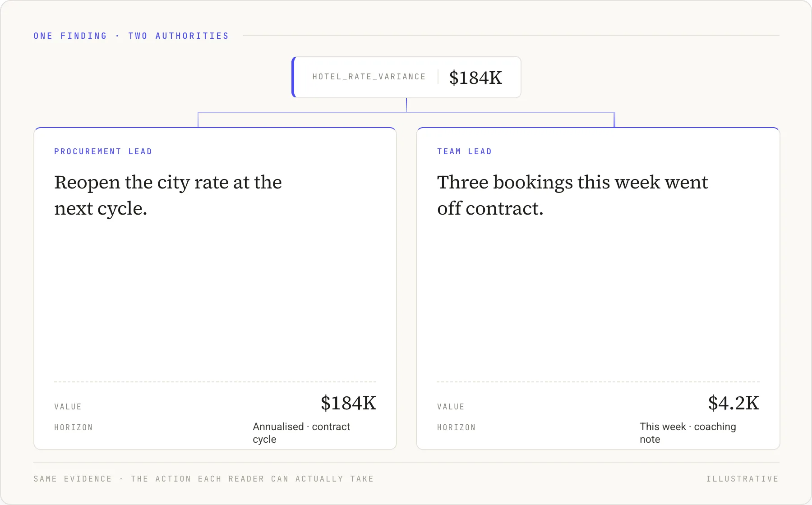
Task: Click the TEAM LEAD label
Action: [464, 151]
